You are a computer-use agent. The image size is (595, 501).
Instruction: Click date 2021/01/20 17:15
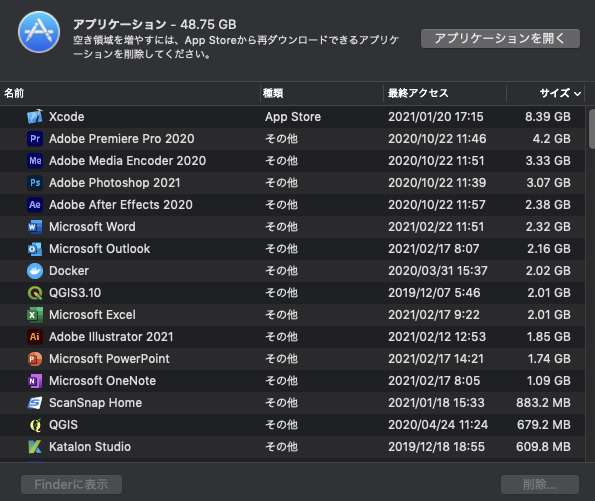[436, 117]
